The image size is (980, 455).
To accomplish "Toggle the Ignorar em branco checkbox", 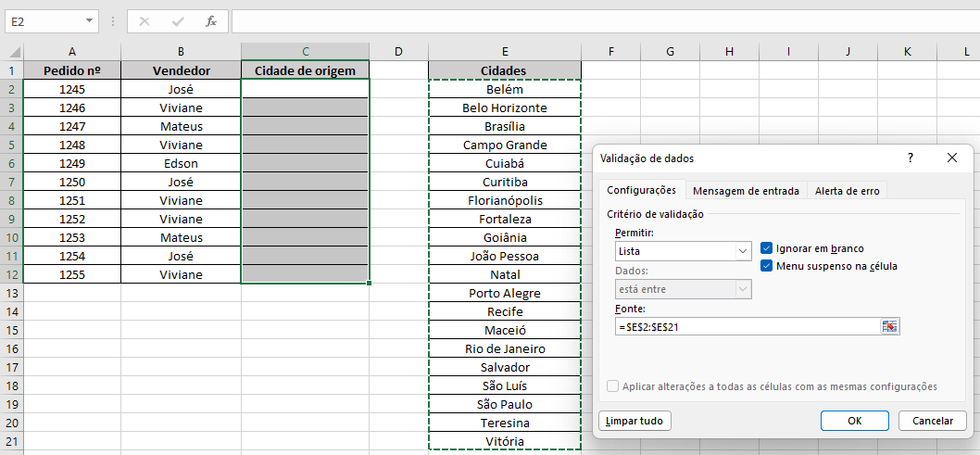I will point(767,248).
